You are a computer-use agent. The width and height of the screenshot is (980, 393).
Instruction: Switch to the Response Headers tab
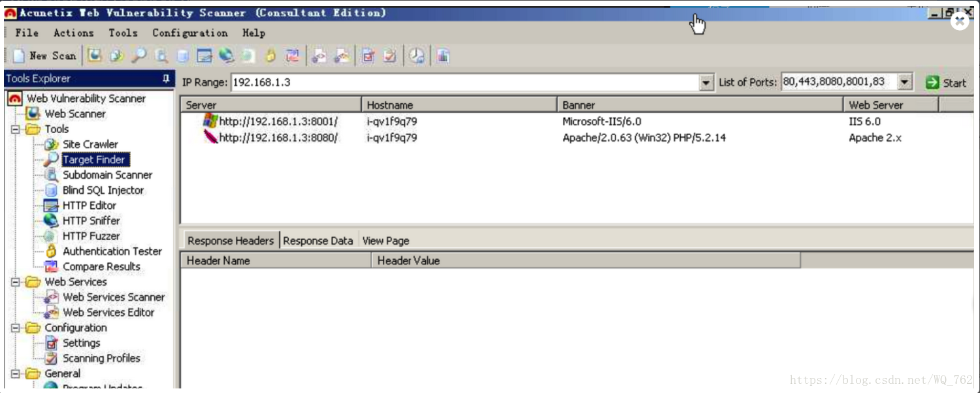click(231, 240)
